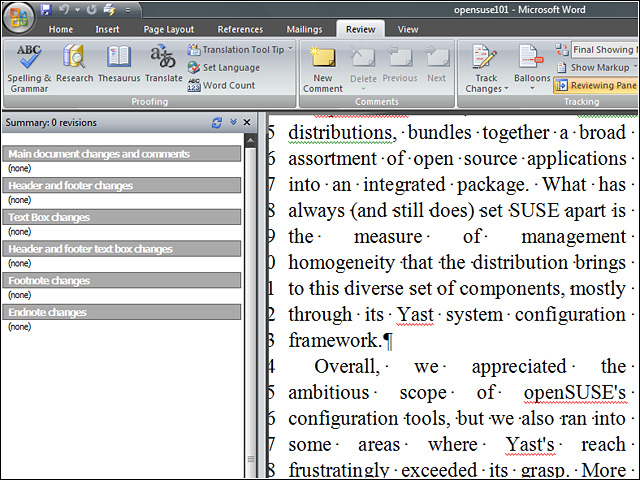Click the underlined word openSUSE's in the document
This screenshot has height=480, width=640.
coord(575,393)
